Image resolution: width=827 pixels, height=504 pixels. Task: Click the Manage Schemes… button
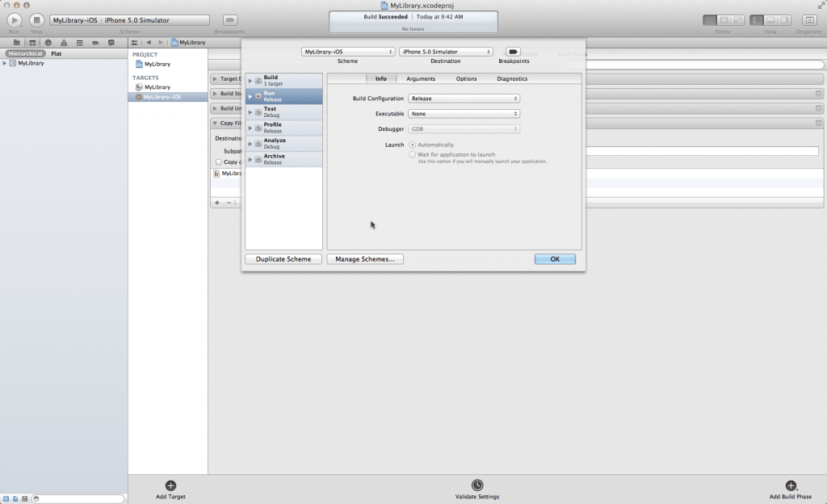365,259
